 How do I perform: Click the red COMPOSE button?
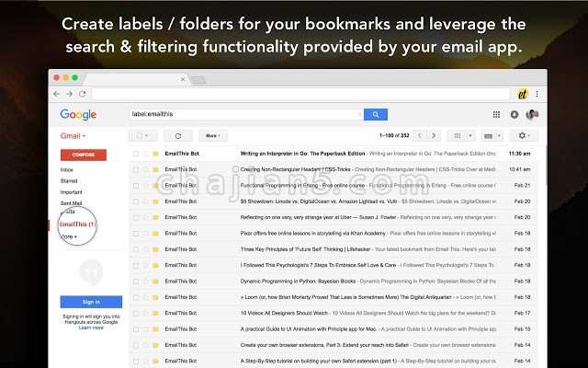[84, 155]
